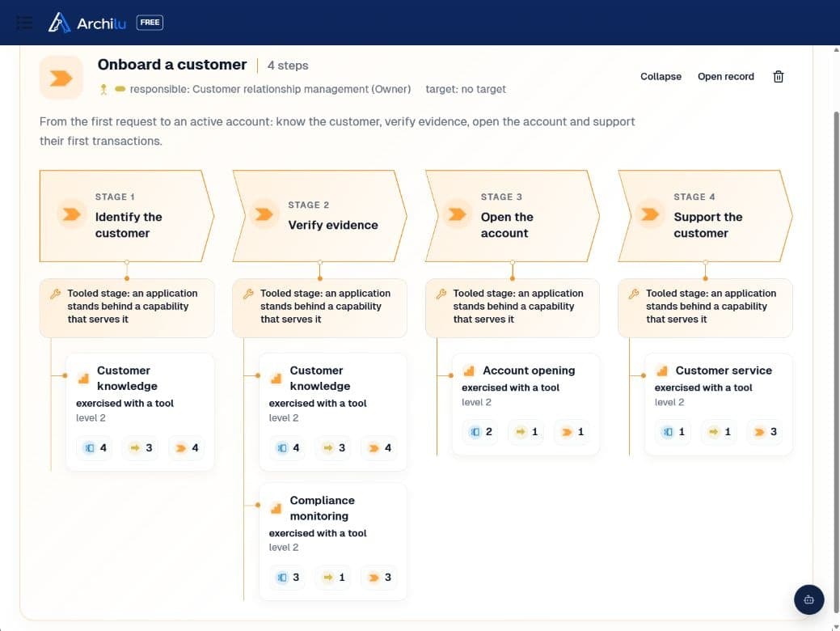This screenshot has width=840, height=631.
Task: Click Account opening flows count 1
Action: point(526,431)
